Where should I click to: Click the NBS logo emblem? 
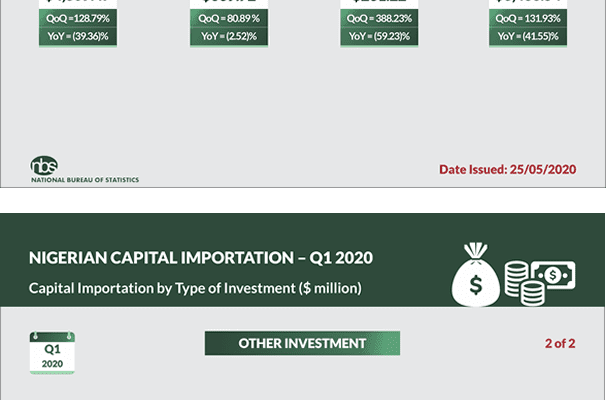45,165
